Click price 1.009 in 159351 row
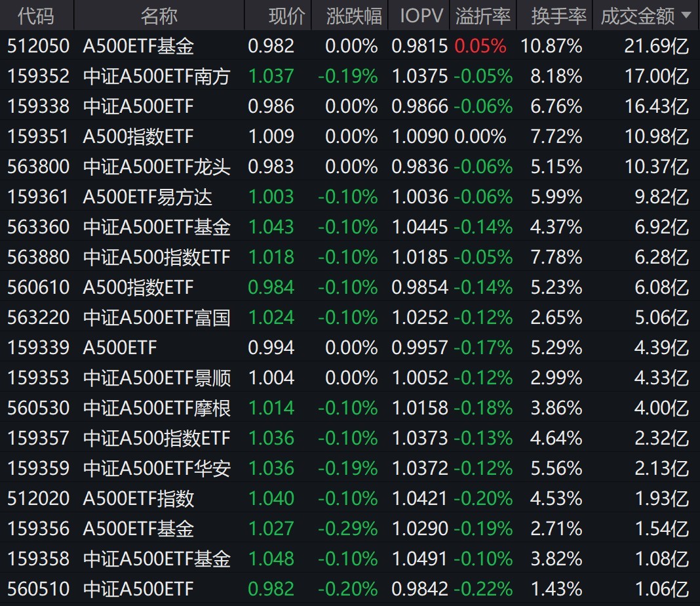This screenshot has width=700, height=606. (x=271, y=136)
